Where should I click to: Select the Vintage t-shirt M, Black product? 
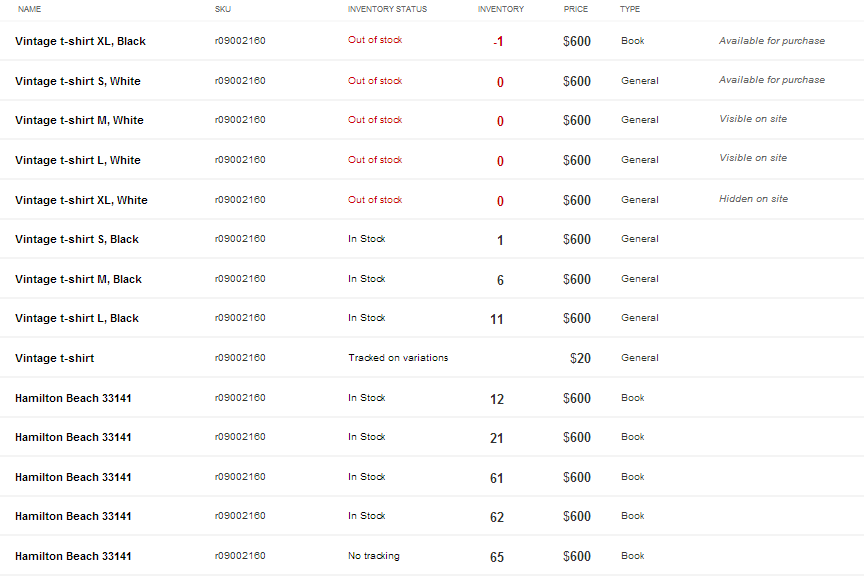(78, 279)
